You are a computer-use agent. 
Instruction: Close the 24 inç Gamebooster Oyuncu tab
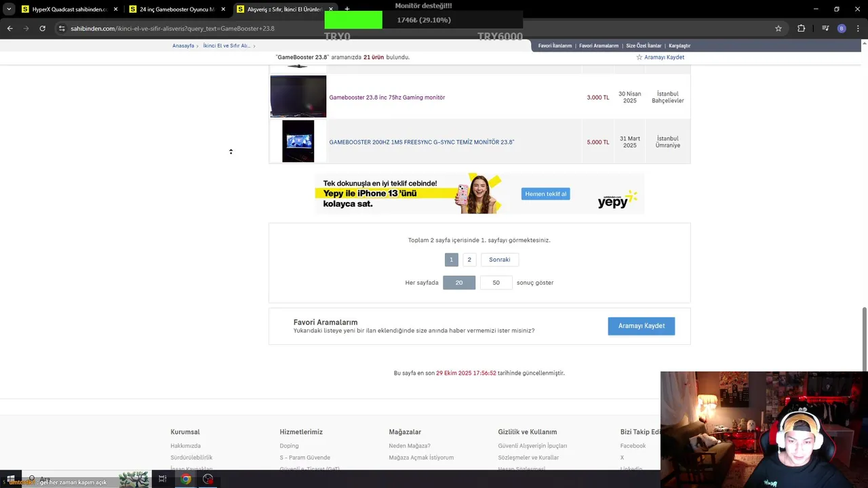222,9
